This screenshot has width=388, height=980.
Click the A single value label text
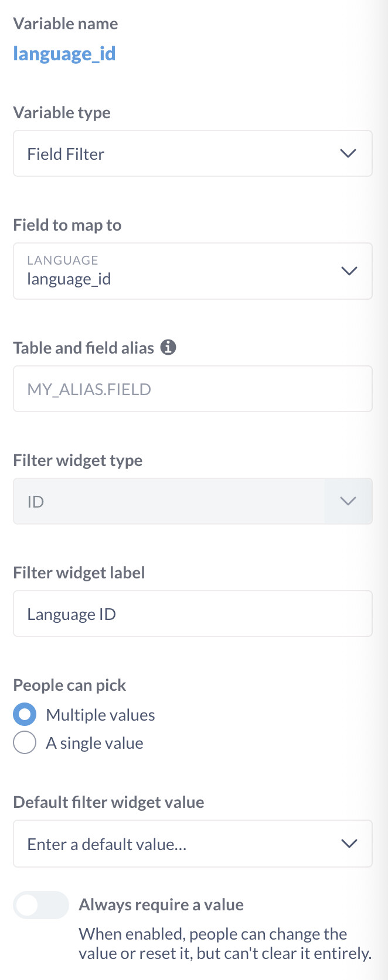[94, 743]
